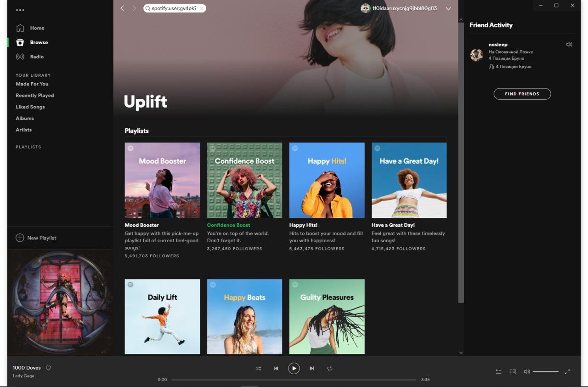
Task: Like 1000 Doves with the heart icon
Action: pyautogui.click(x=49, y=368)
